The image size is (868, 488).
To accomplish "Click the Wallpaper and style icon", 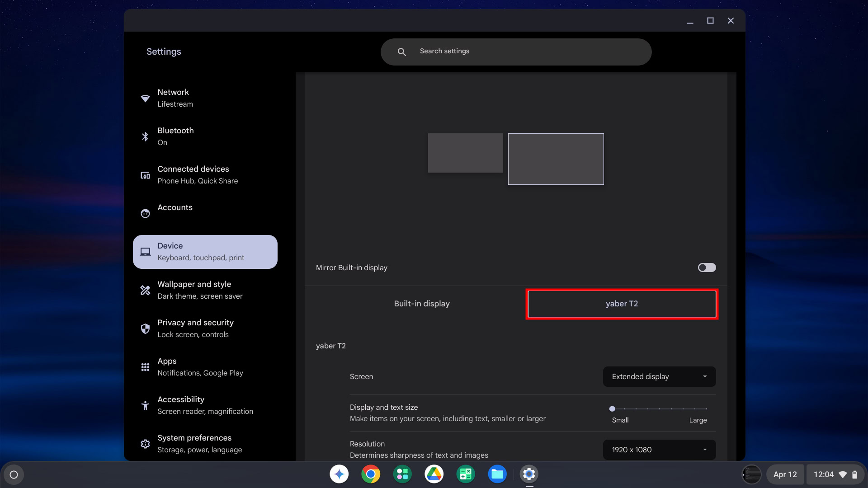I will [x=145, y=290].
